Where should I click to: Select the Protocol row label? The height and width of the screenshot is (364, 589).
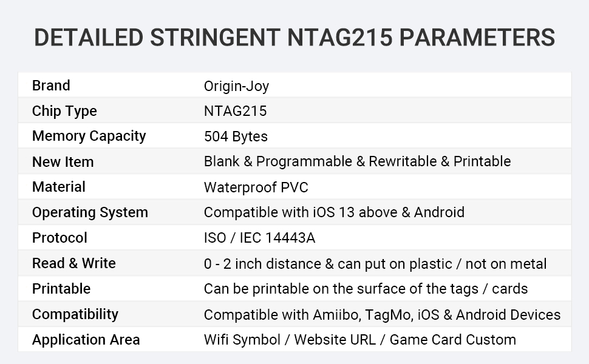coord(60,238)
